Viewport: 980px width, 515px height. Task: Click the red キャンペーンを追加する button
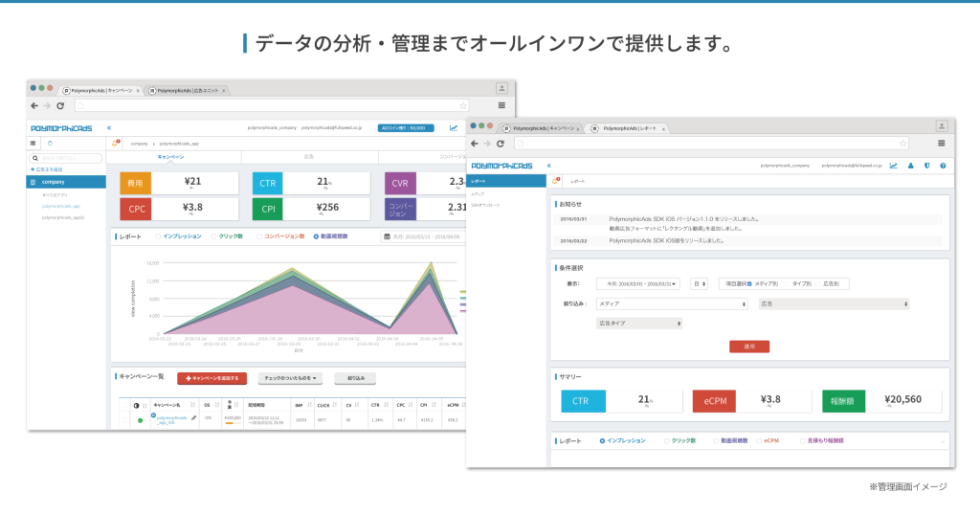(212, 378)
